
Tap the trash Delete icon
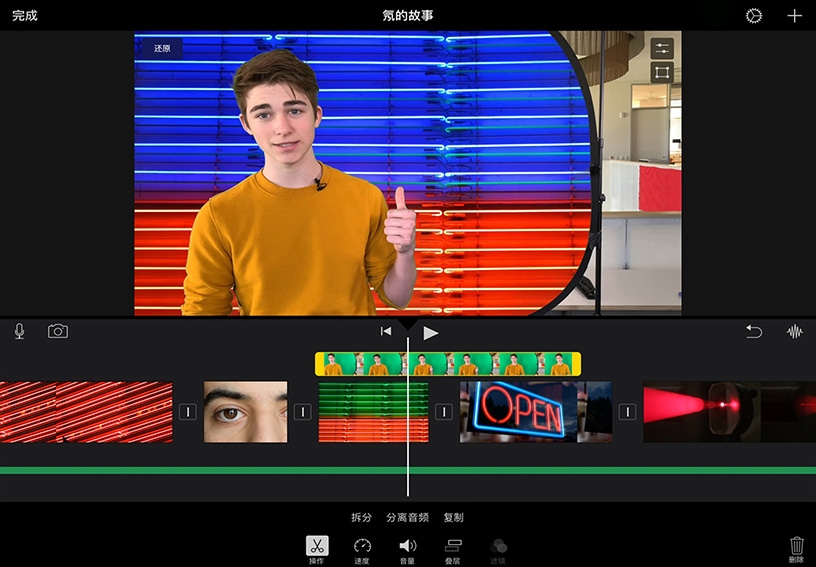(x=796, y=546)
